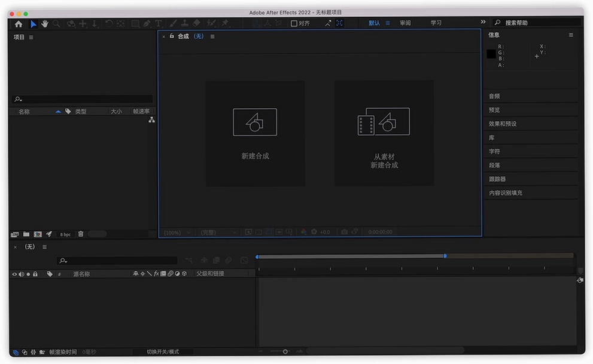Viewport: 593px width, 364px height.
Task: Select the Roto Brush tool
Action: (211, 24)
